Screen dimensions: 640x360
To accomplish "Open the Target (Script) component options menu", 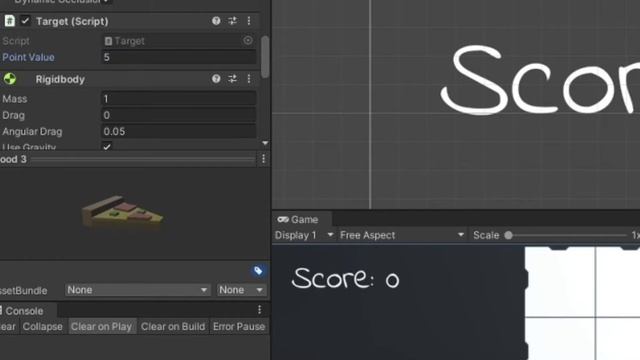I will click(x=249, y=21).
